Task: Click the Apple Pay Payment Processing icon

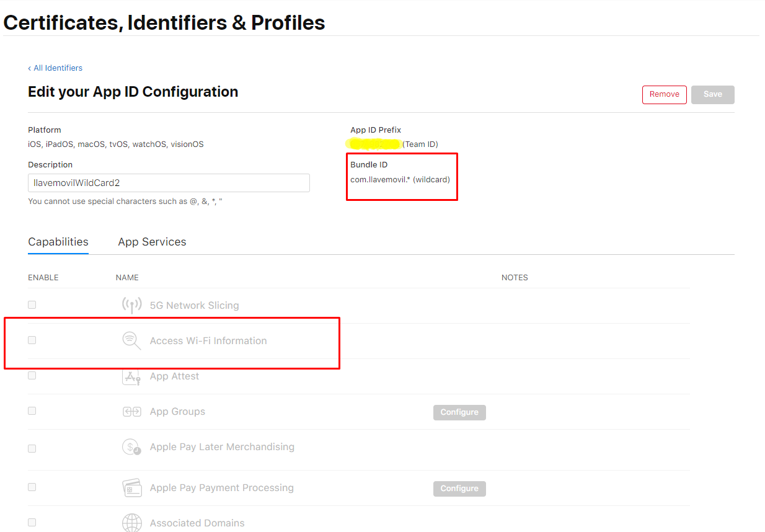Action: point(131,488)
